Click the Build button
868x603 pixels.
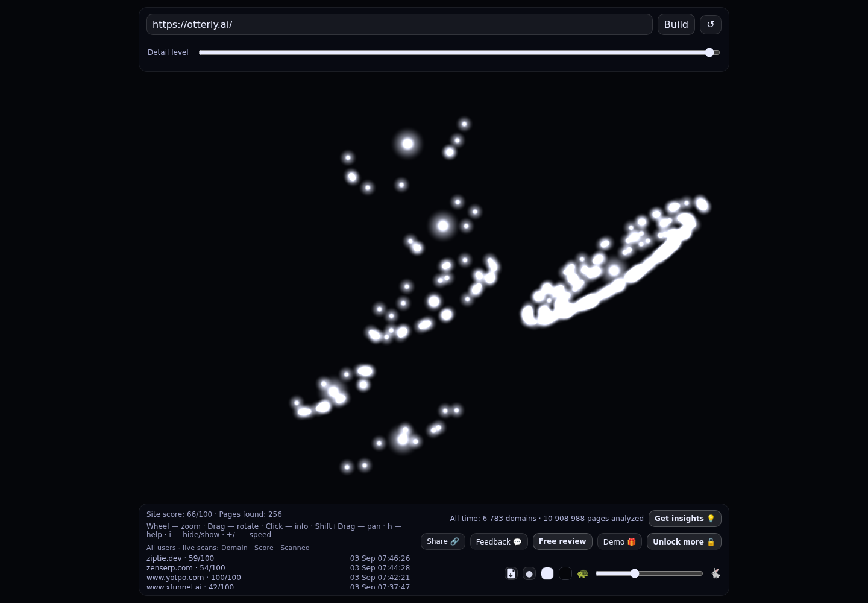676,24
